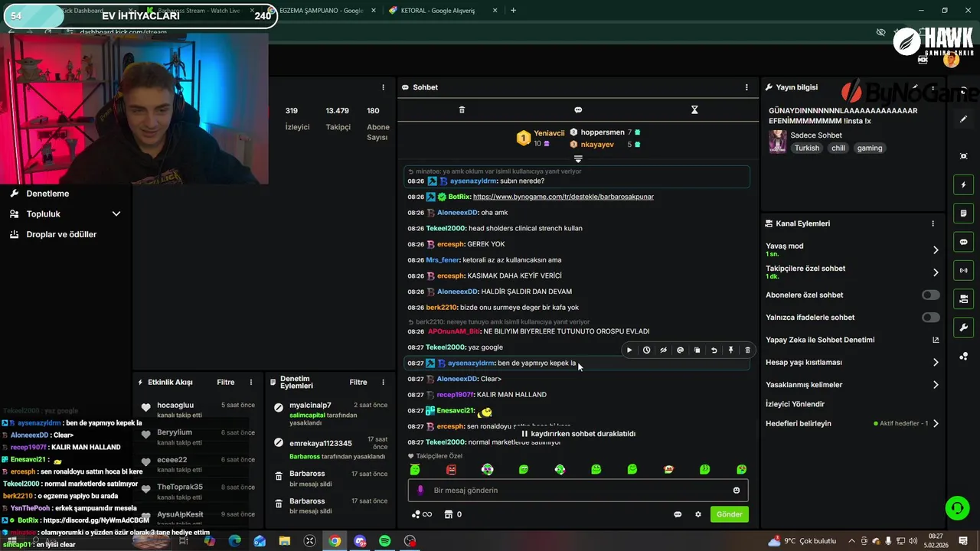Select the chill tag
Image resolution: width=980 pixels, height=551 pixels.
click(x=838, y=148)
